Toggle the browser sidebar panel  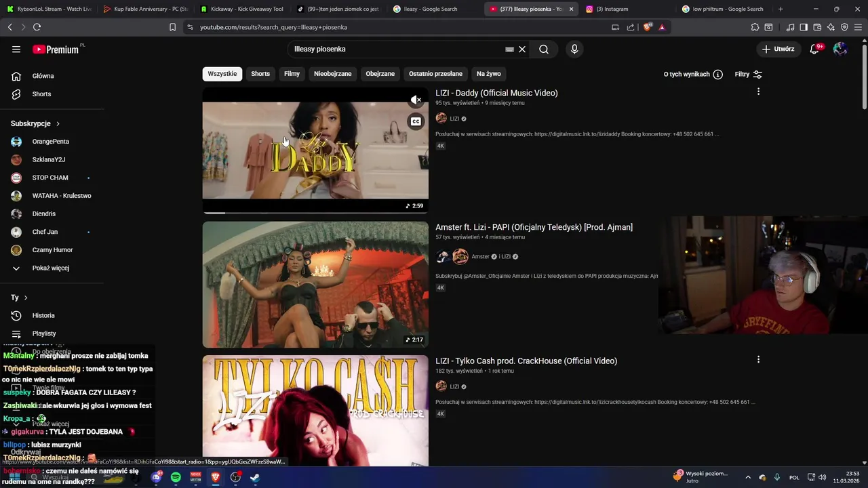point(804,27)
